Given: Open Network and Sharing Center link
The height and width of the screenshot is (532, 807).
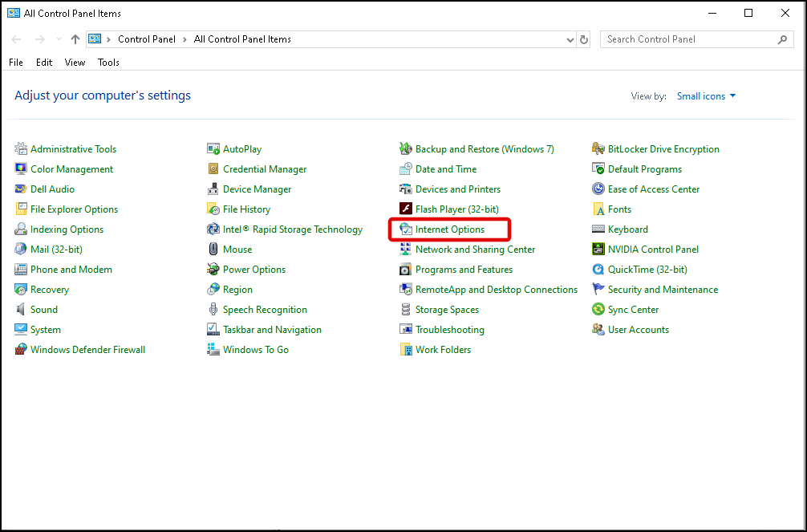Looking at the screenshot, I should pos(476,250).
